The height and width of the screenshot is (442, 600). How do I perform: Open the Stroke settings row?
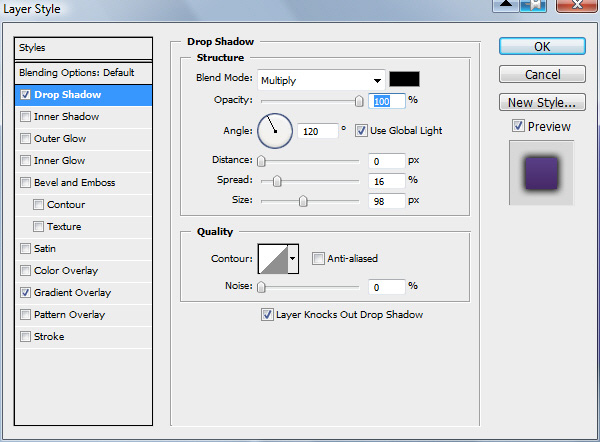pyautogui.click(x=83, y=337)
